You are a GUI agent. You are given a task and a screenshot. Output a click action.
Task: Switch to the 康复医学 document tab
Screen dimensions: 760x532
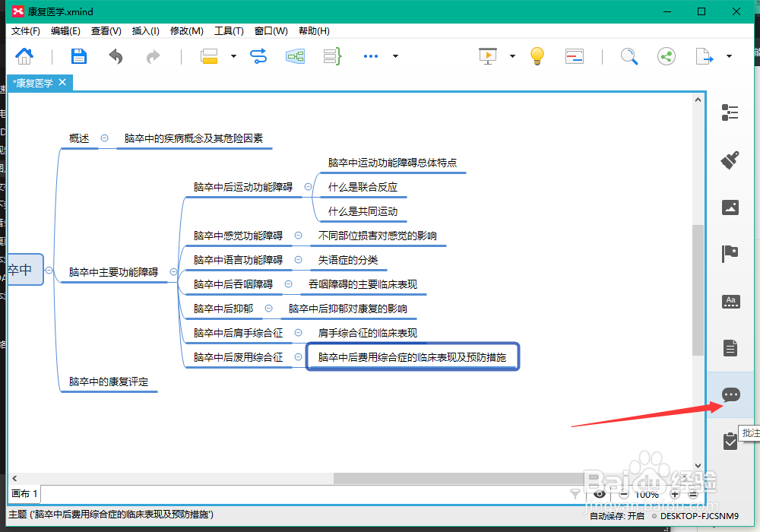33,83
